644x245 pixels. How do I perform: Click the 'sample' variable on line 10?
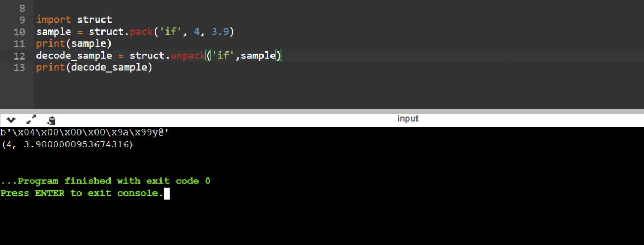coord(54,32)
